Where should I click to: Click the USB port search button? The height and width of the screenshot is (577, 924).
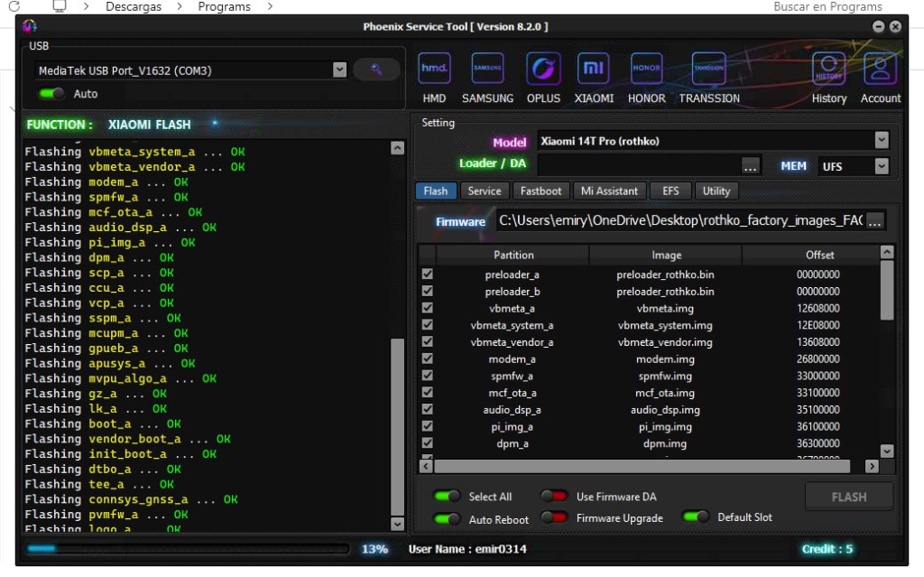pos(376,70)
